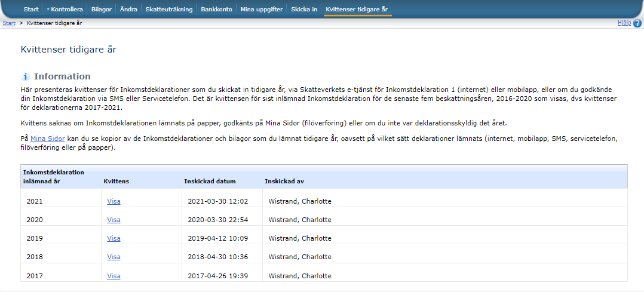Click the blue help question mark icon
Viewport: 644px width, 292px height.
pos(637,23)
